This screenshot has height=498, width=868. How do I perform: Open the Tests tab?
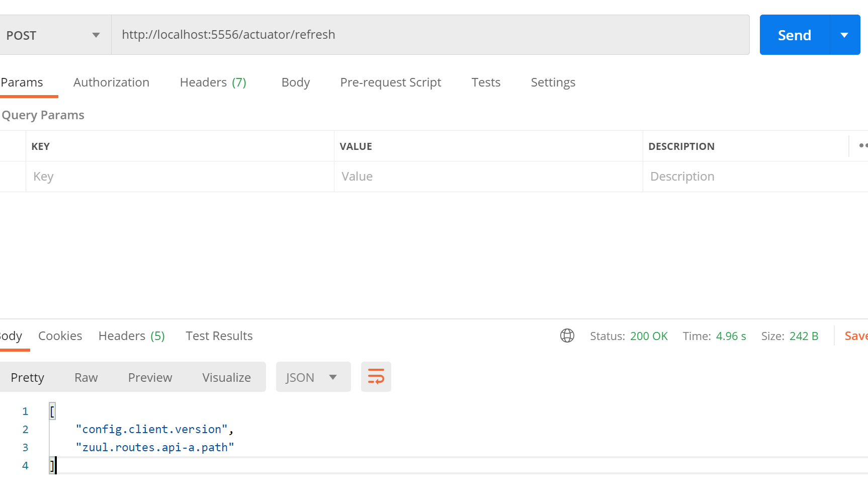(x=486, y=82)
